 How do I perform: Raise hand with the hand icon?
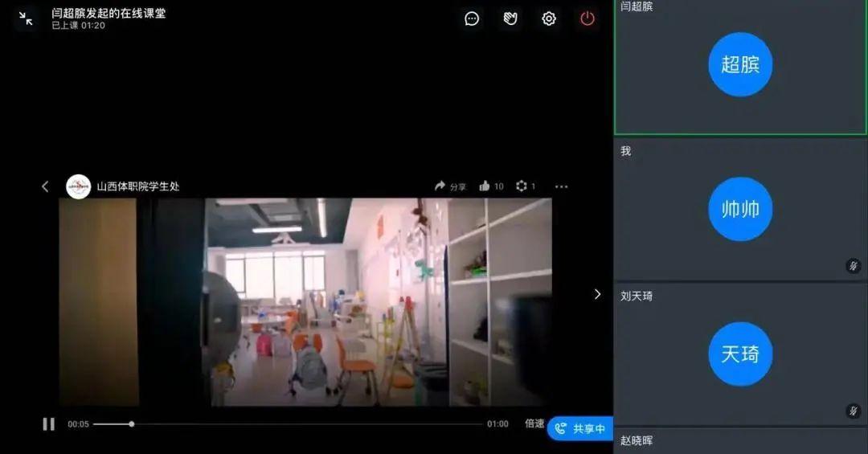[510, 18]
